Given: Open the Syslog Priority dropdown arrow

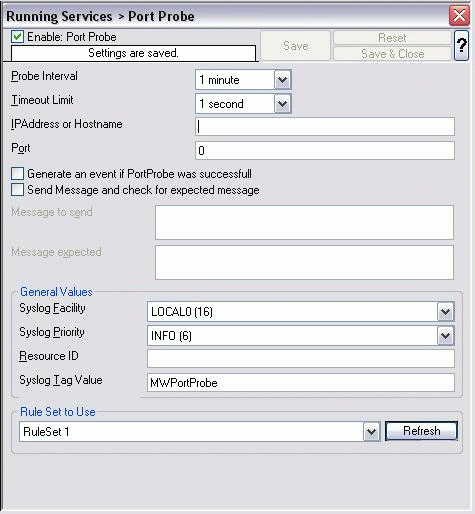Looking at the screenshot, I should tap(445, 336).
